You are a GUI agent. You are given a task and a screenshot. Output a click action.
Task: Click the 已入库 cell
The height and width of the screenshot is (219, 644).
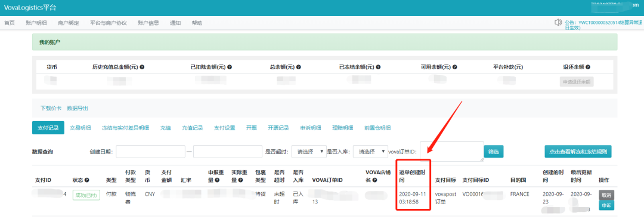click(298, 198)
